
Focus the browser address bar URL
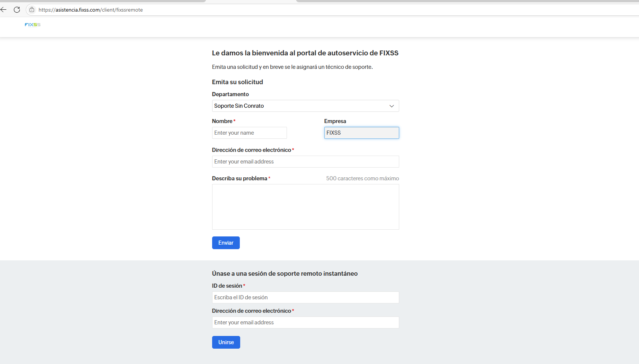click(91, 10)
